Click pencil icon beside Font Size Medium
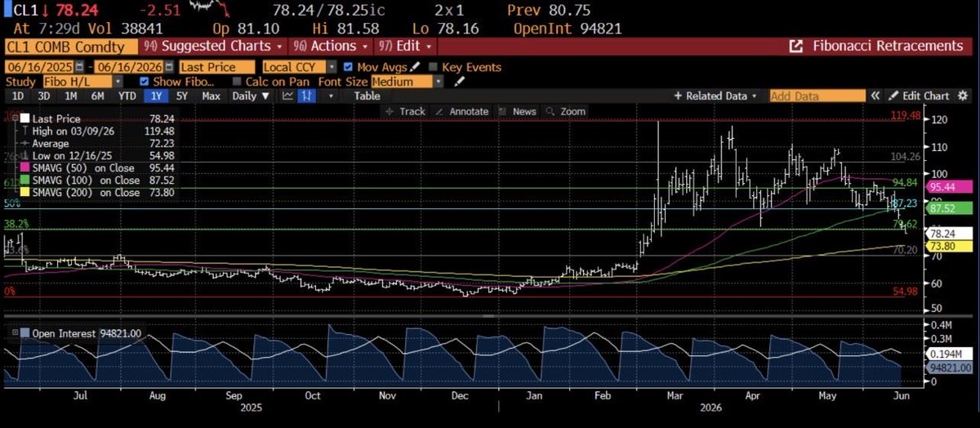Screen dimensions: 980x428 click(x=459, y=82)
